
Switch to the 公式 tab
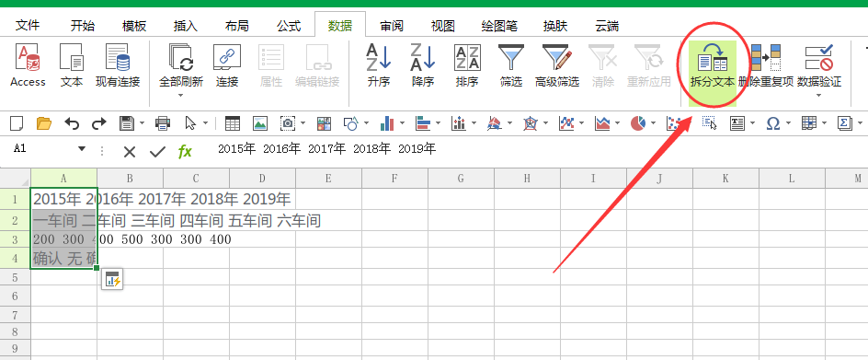click(x=289, y=26)
